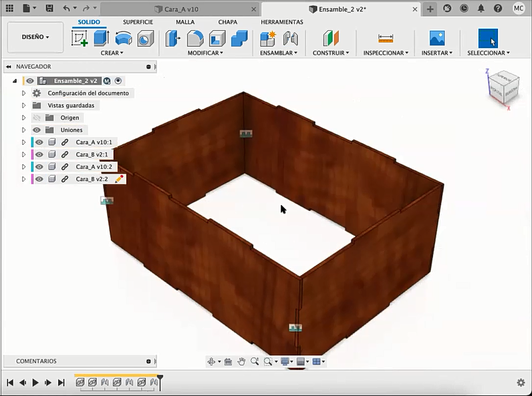The height and width of the screenshot is (396, 532).
Task: Expand Configuración del documento
Action: click(x=24, y=93)
